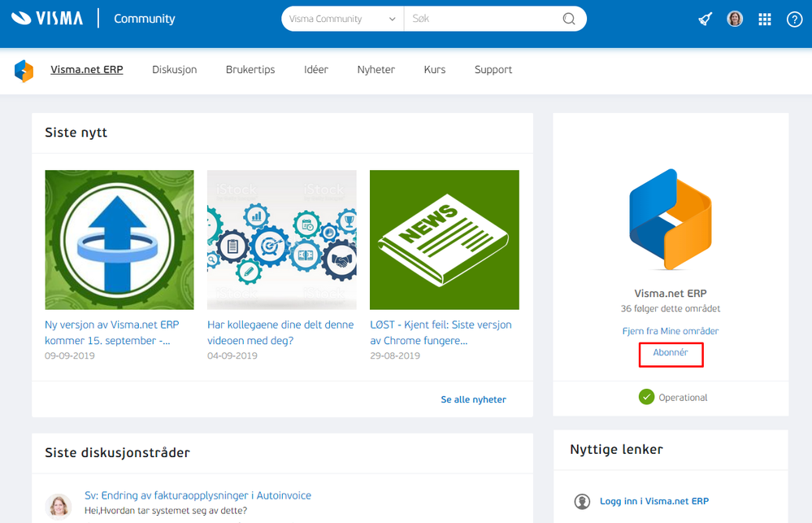Open the Support tab
The height and width of the screenshot is (523, 812).
pyautogui.click(x=493, y=69)
